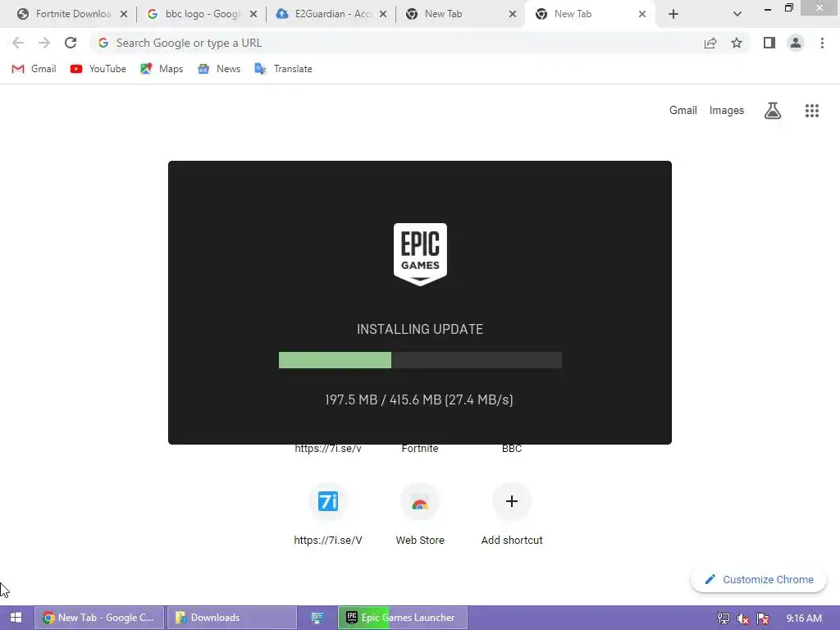Open the Translate bookmark
840x630 pixels.
coord(283,69)
